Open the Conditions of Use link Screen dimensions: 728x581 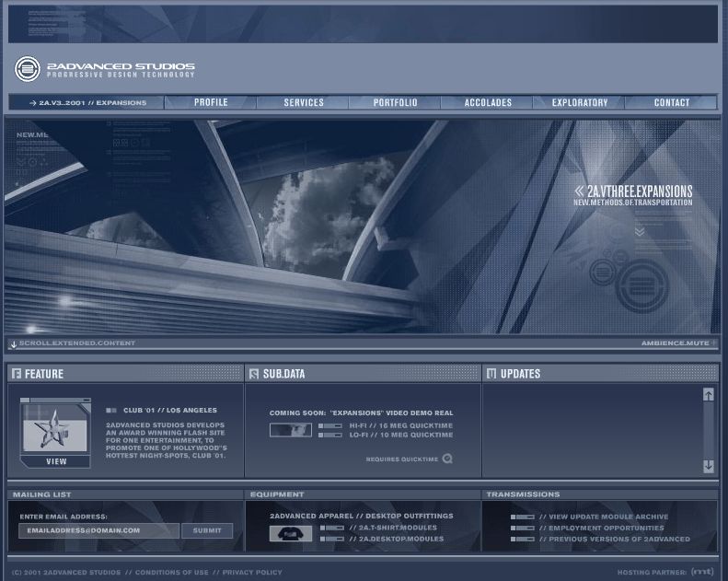click(172, 572)
